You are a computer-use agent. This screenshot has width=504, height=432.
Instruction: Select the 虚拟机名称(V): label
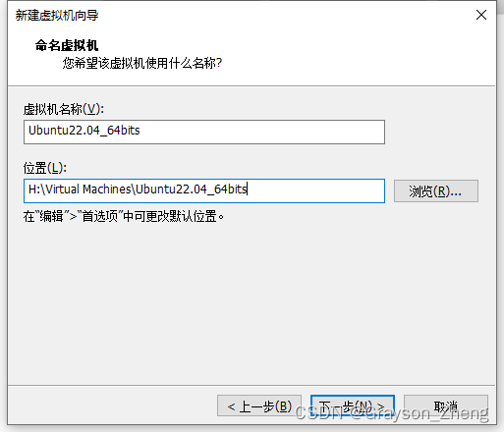[x=64, y=109]
